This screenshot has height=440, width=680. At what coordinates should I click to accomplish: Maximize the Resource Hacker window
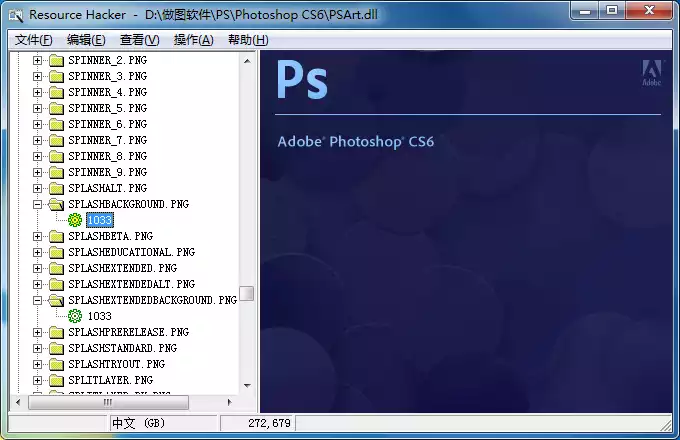point(612,11)
